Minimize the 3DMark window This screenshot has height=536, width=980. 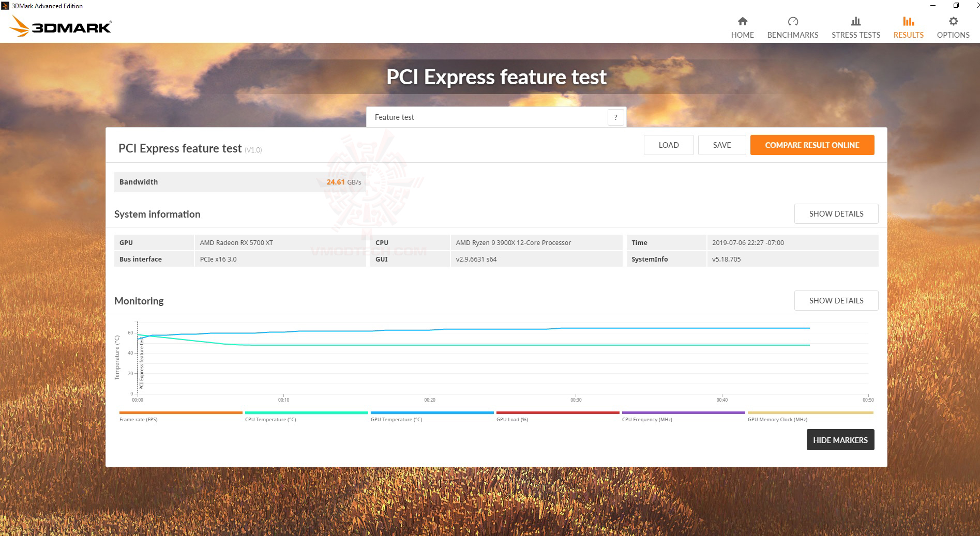tap(933, 6)
